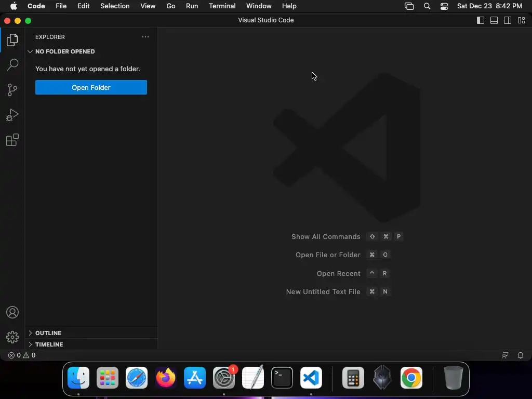Expand the Outline section
Screen dimensions: 532x399
point(91,333)
